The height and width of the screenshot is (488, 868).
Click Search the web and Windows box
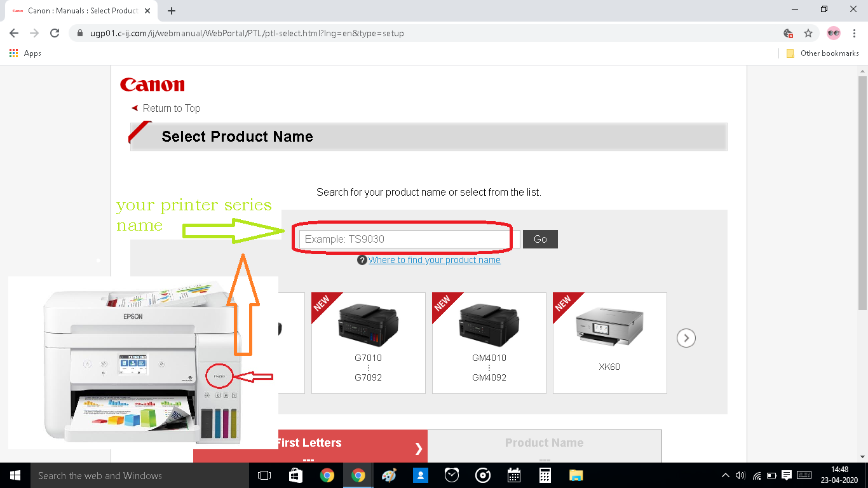139,475
